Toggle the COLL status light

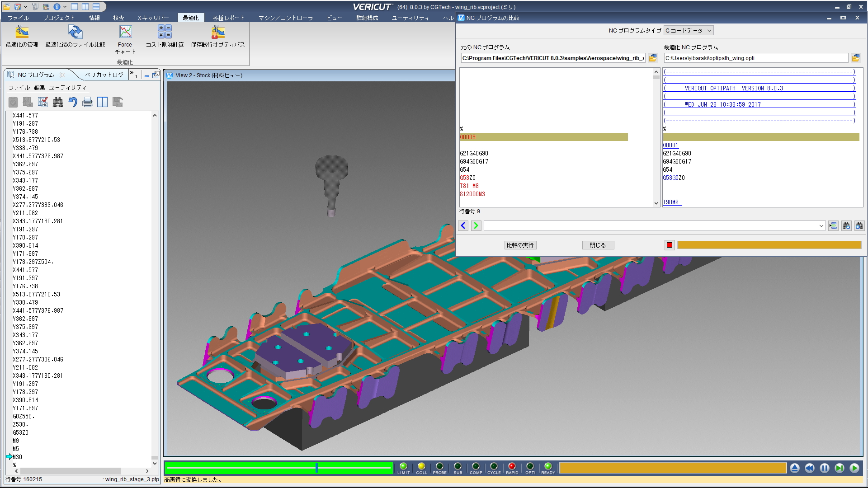point(421,468)
